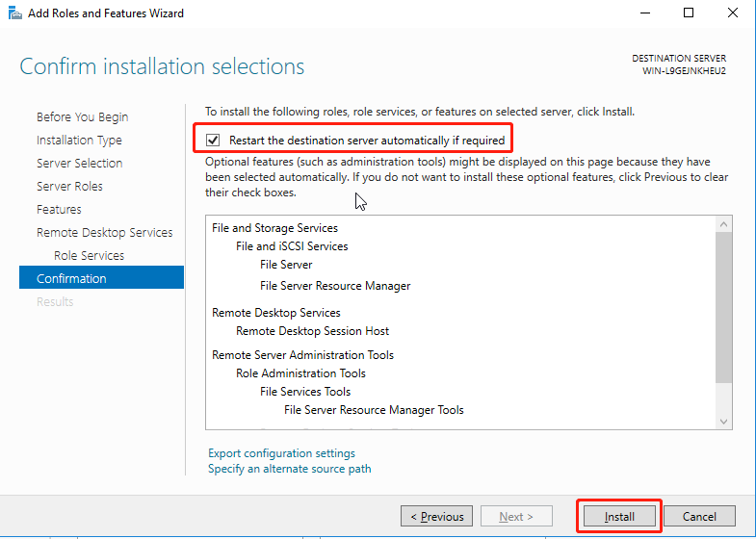Select Role Services sub-step
The width and height of the screenshot is (756, 539).
89,256
